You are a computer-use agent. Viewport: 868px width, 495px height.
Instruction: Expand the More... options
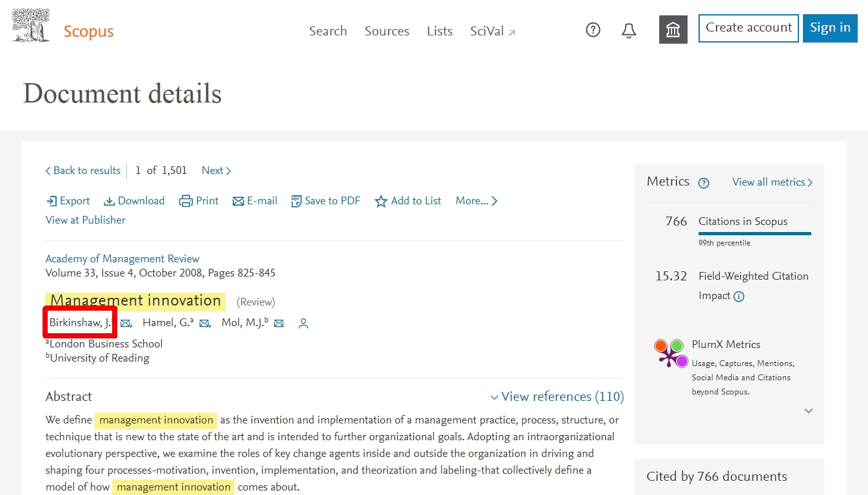(476, 200)
